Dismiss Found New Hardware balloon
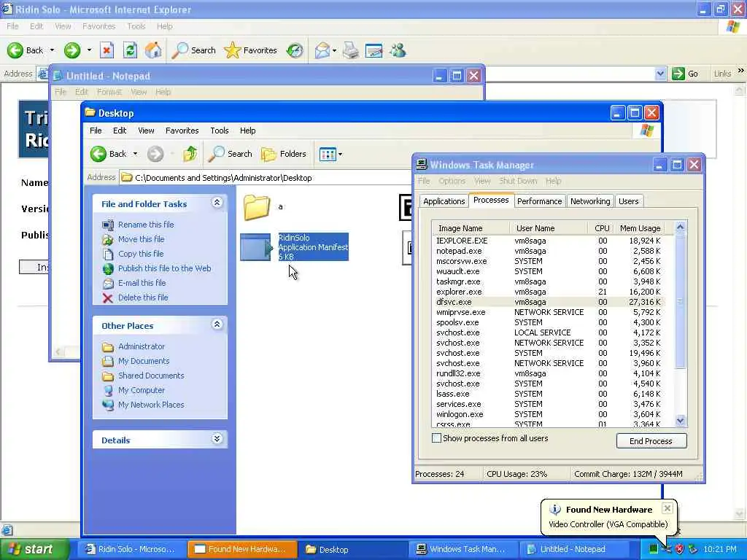This screenshot has height=560, width=747. tap(667, 508)
